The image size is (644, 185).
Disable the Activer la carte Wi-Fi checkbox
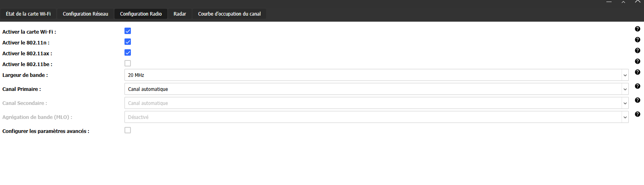coord(128,31)
